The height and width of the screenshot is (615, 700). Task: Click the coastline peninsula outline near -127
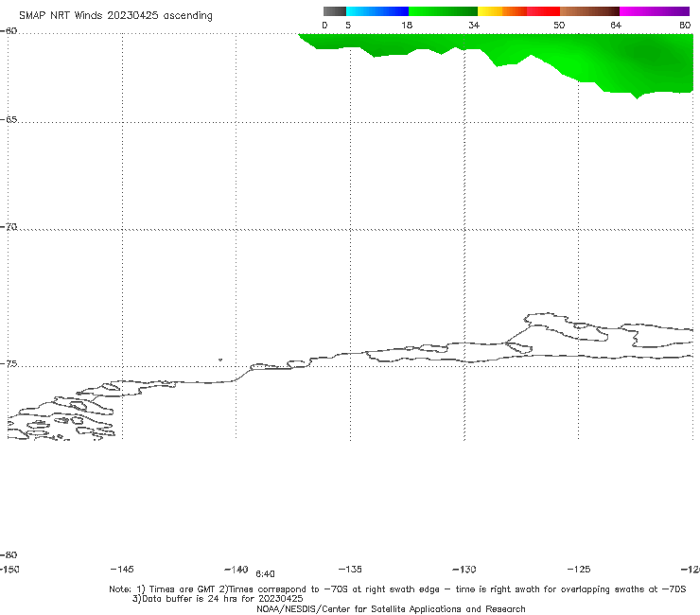tap(565, 327)
